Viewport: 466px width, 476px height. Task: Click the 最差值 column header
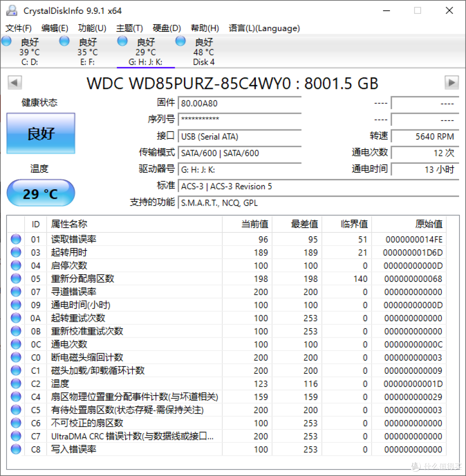point(297,224)
